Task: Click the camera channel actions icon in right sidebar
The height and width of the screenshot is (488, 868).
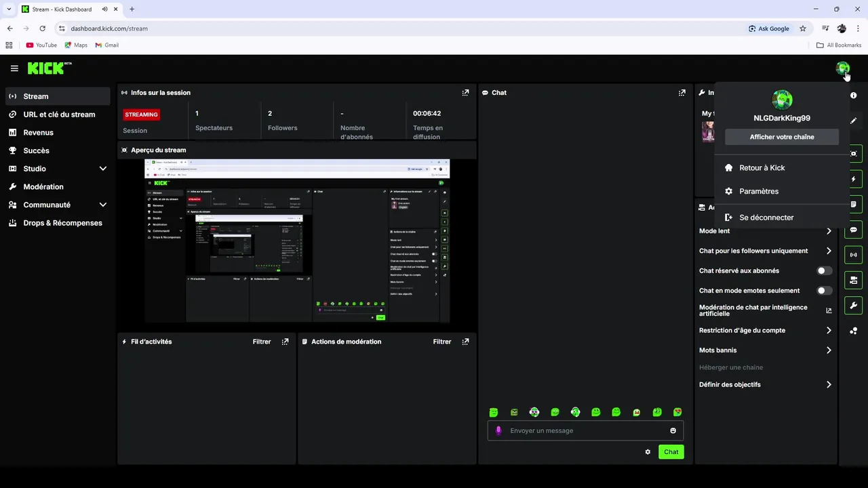Action: (853, 280)
